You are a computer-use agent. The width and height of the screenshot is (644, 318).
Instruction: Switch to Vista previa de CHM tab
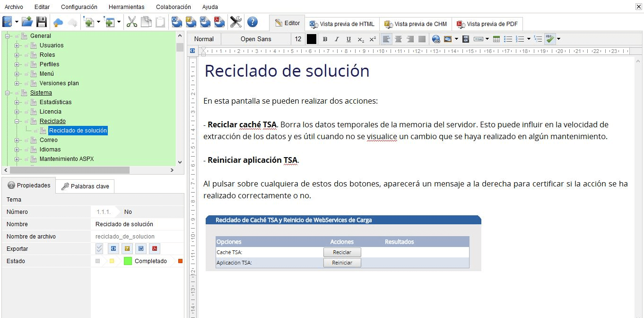416,24
